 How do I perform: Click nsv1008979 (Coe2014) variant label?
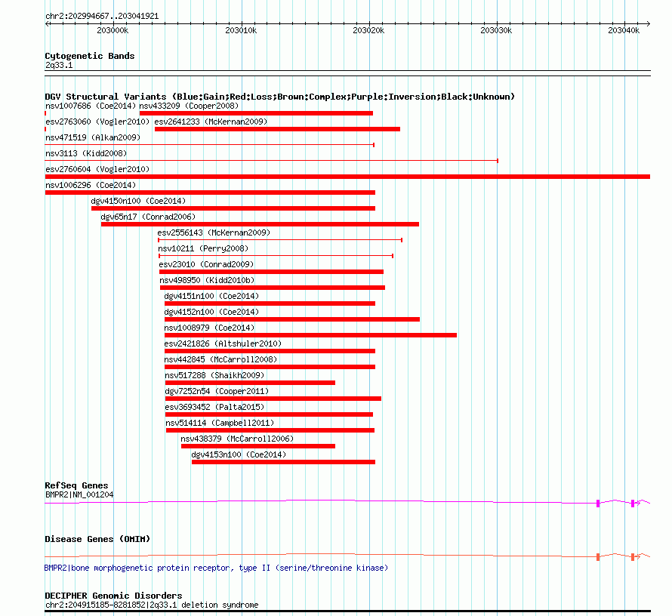(x=209, y=328)
